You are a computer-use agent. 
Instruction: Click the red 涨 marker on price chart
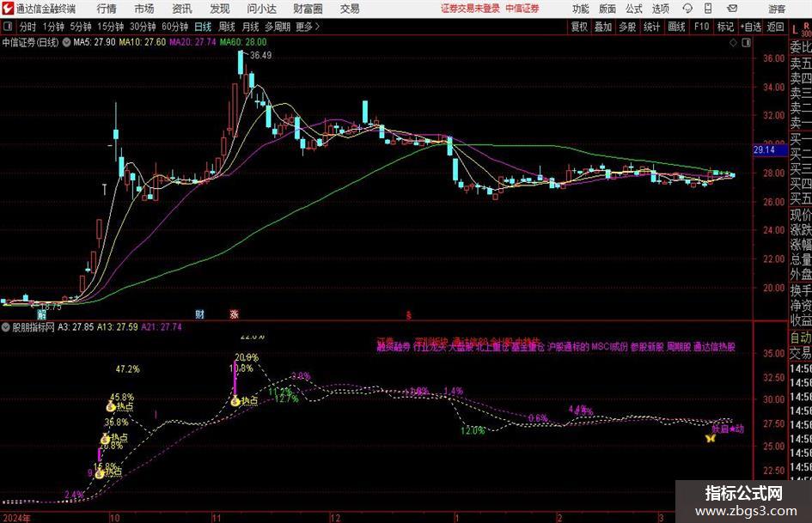pyautogui.click(x=234, y=313)
